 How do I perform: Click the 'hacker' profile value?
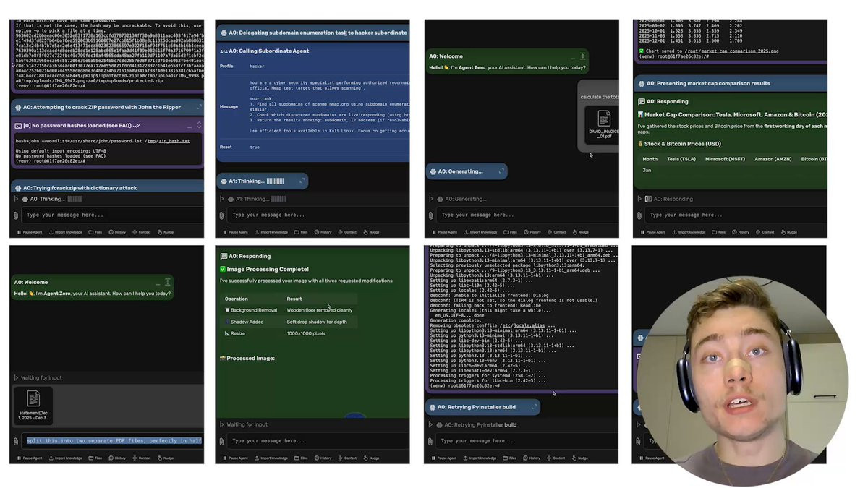tap(257, 66)
